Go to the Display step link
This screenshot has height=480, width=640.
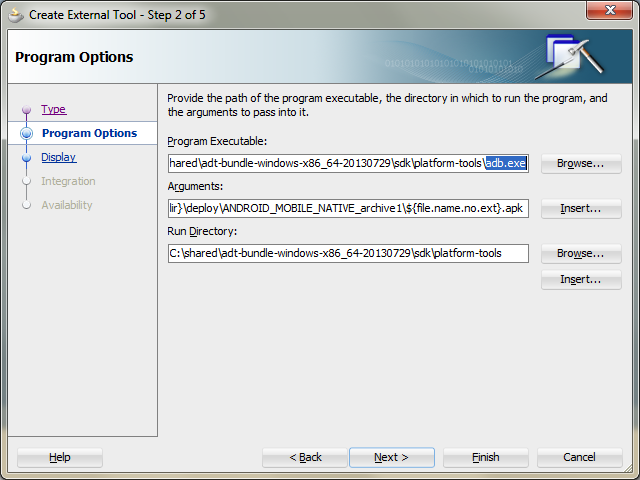59,157
